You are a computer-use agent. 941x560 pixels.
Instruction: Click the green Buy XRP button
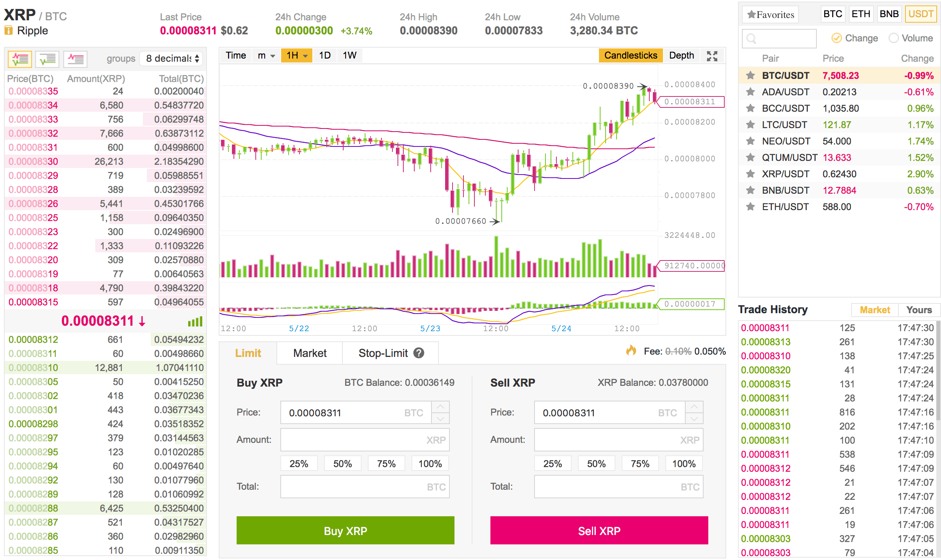[x=345, y=530]
